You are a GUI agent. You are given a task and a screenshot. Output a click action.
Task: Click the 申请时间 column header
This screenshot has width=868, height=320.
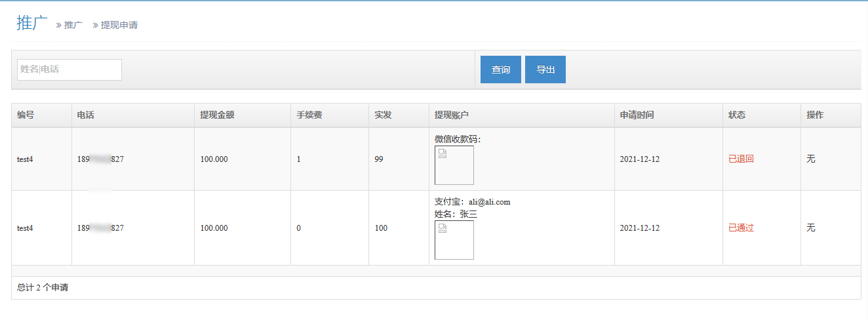coord(637,115)
